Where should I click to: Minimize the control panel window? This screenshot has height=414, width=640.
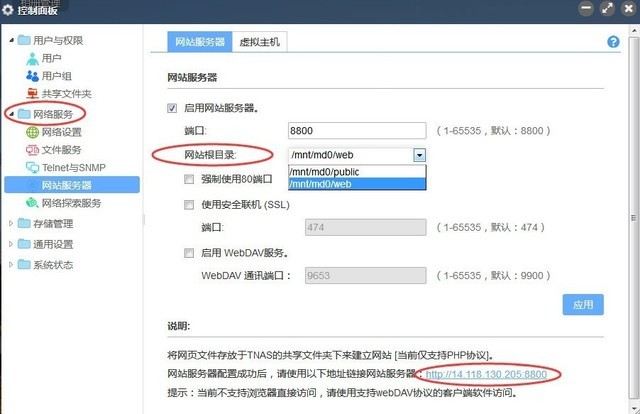tap(586, 9)
